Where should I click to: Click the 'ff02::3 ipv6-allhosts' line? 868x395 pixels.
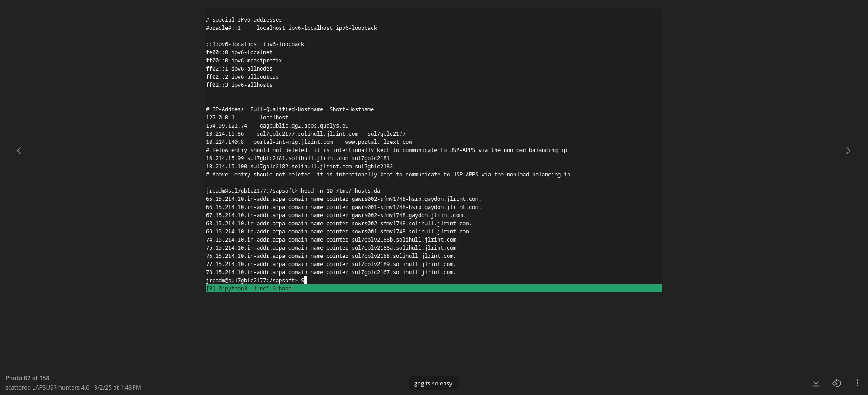239,85
